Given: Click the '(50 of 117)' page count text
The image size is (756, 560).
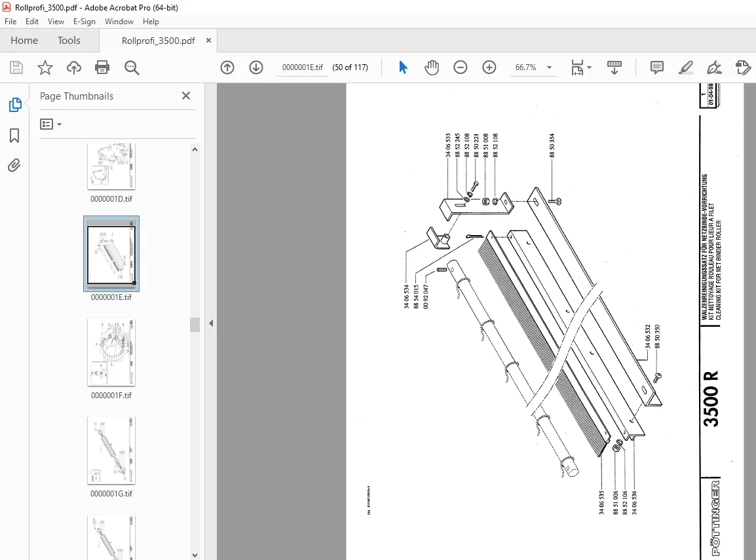Looking at the screenshot, I should (x=350, y=67).
